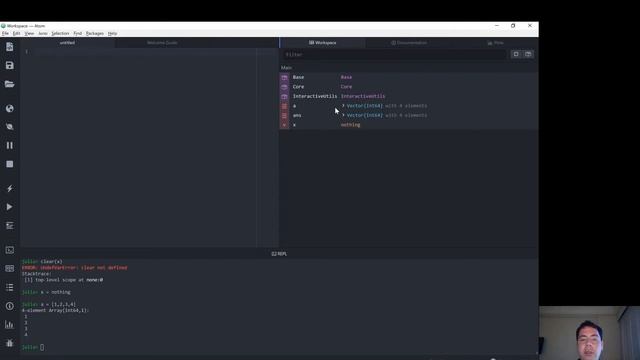Click the 'a = [1,2,3,4]' REPL line
This screenshot has height=360, width=640.
[x=49, y=304]
